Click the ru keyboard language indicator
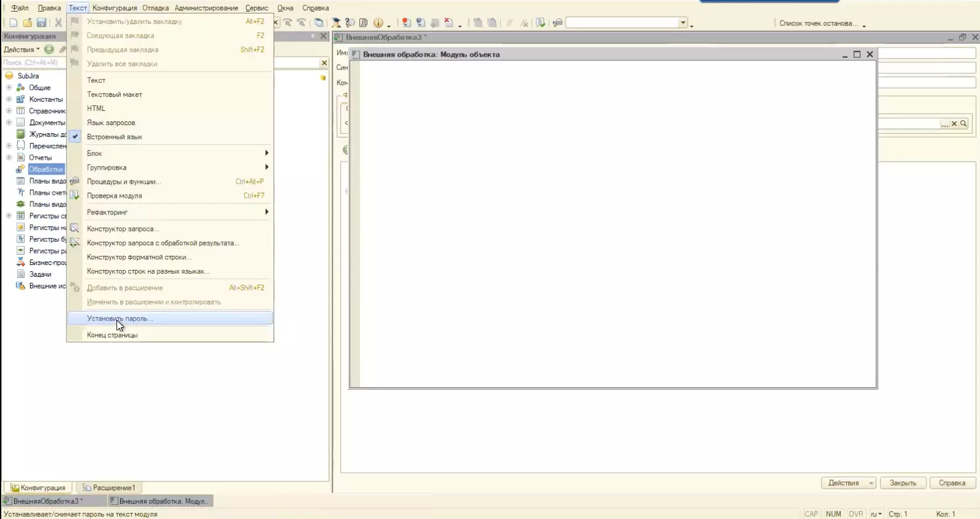 [x=876, y=514]
